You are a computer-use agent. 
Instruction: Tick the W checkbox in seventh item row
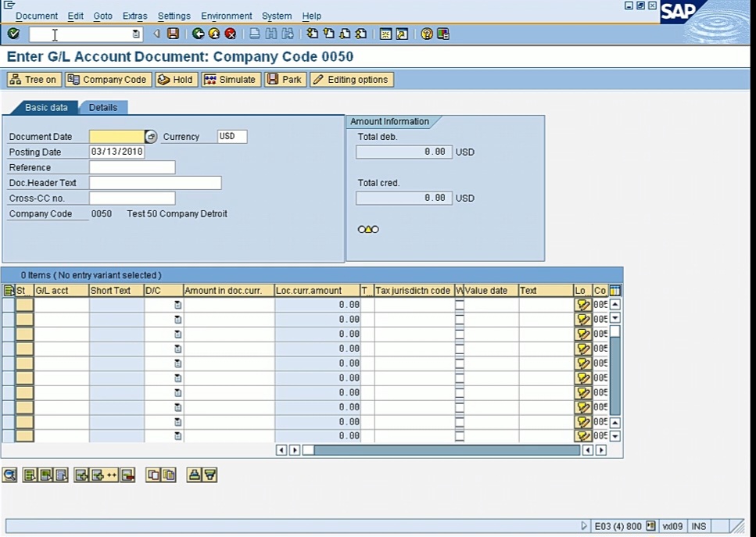460,392
